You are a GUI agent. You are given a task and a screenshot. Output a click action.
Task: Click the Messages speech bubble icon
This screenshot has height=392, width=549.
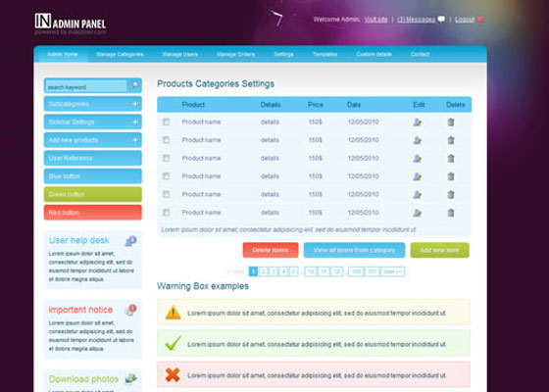click(441, 20)
